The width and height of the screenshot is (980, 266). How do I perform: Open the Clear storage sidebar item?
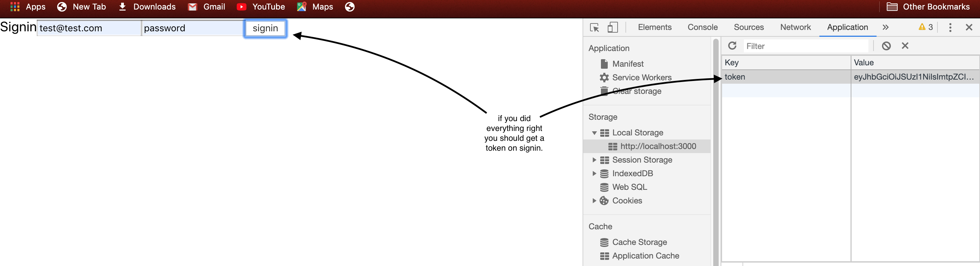637,91
